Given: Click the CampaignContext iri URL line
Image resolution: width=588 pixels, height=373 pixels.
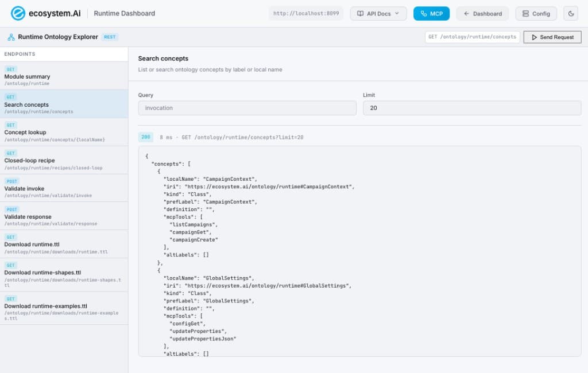Looking at the screenshot, I should click(x=259, y=187).
